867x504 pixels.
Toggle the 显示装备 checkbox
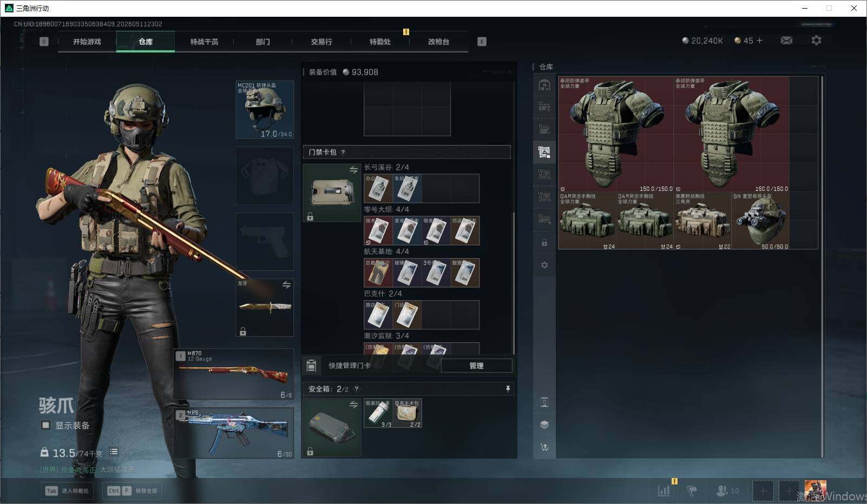[x=45, y=425]
